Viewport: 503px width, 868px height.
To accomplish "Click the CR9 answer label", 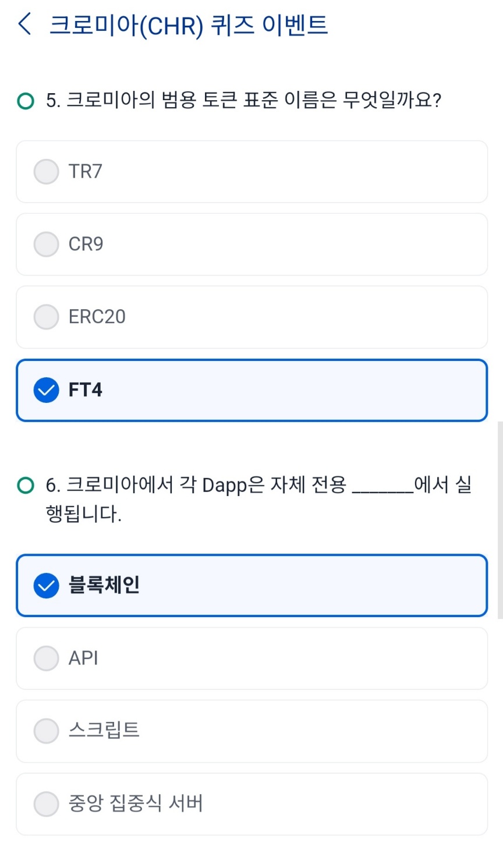I will pyautogui.click(x=86, y=245).
